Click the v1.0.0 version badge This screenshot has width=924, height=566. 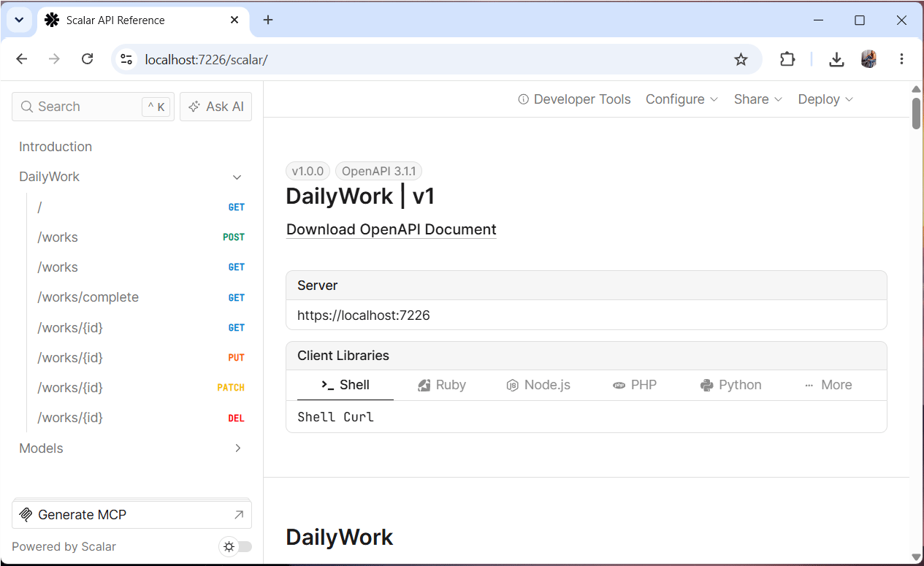(308, 172)
